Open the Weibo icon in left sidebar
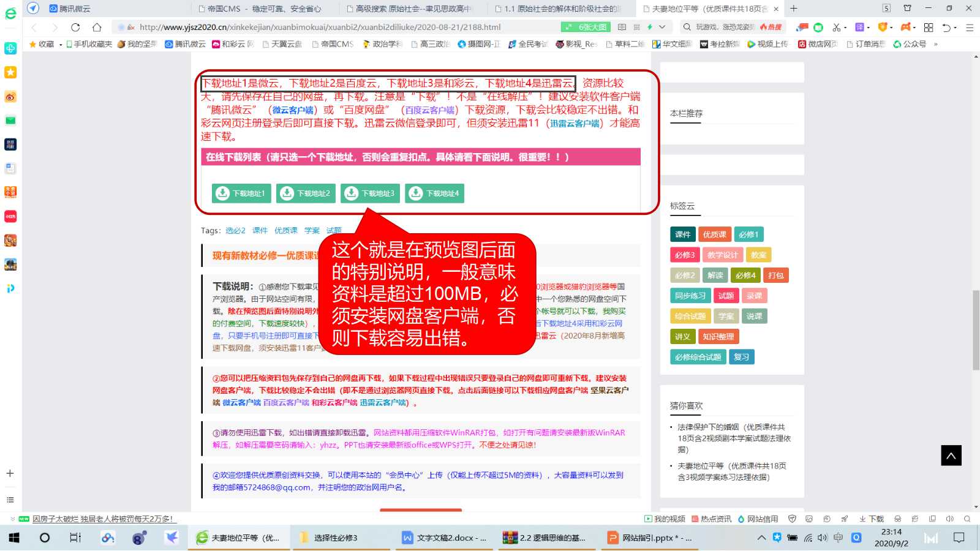 pos(10,97)
